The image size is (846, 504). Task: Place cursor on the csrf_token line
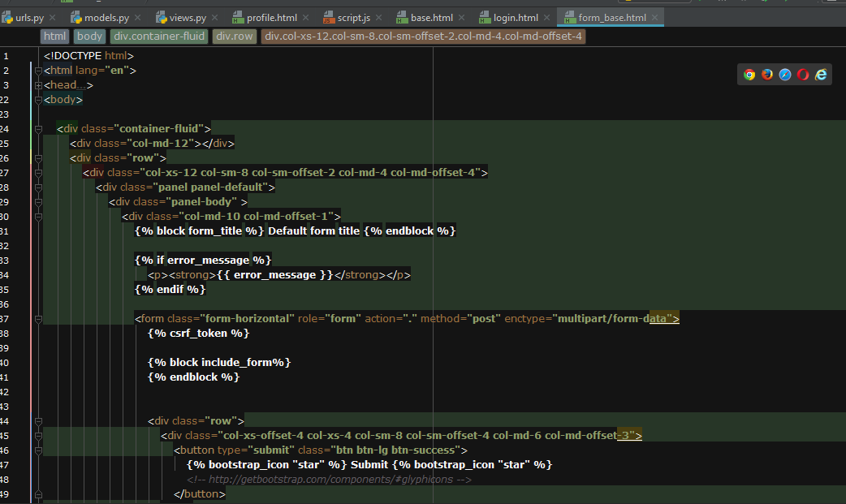[x=198, y=333]
